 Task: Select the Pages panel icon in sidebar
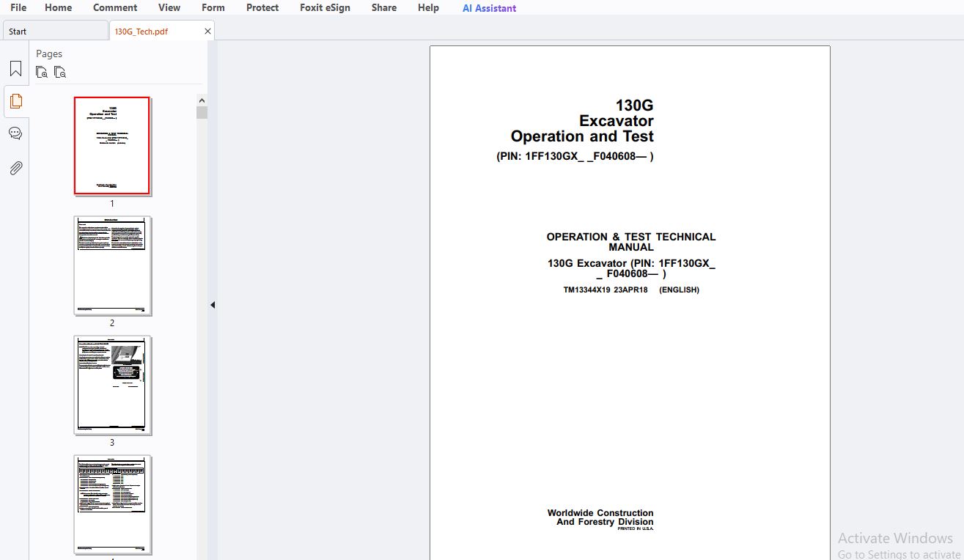(x=15, y=101)
